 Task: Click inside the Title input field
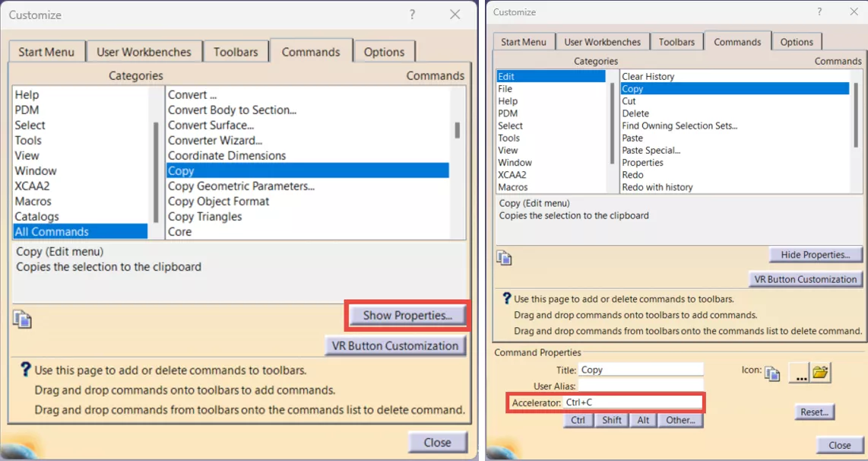(641, 369)
